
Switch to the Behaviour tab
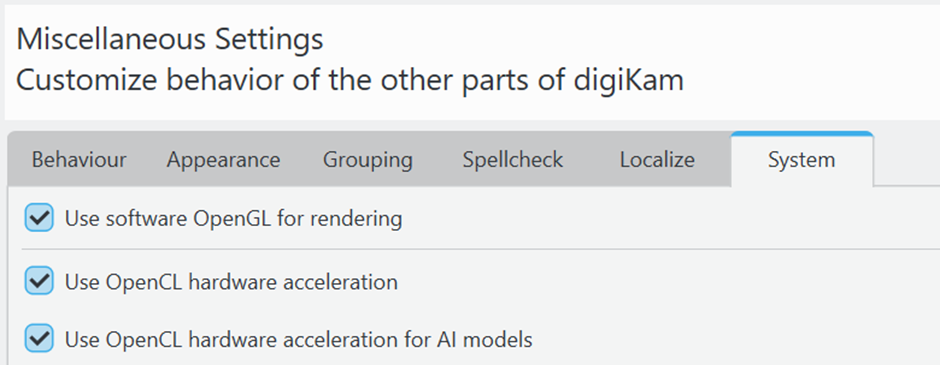79,160
